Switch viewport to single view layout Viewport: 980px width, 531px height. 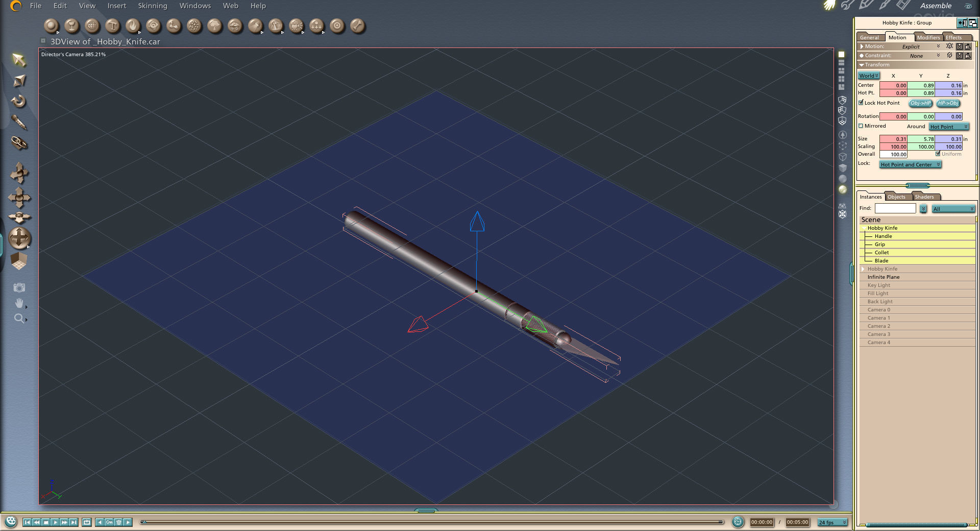841,54
